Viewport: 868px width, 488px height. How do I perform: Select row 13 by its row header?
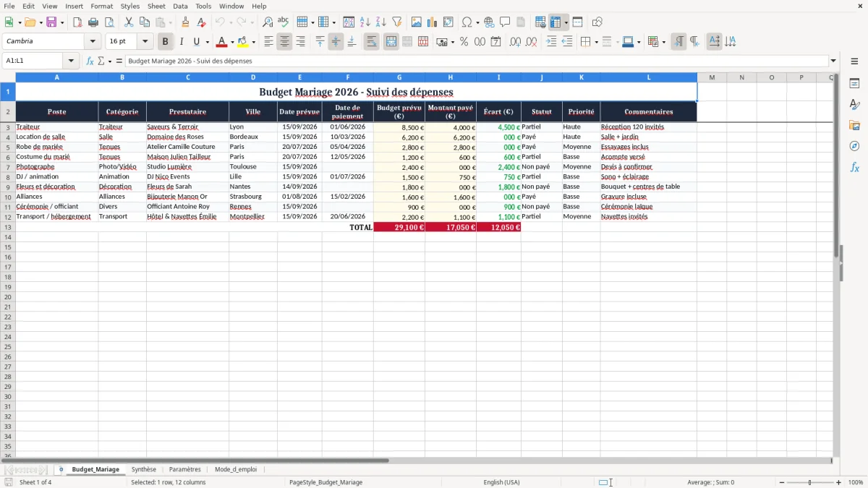[x=7, y=227]
